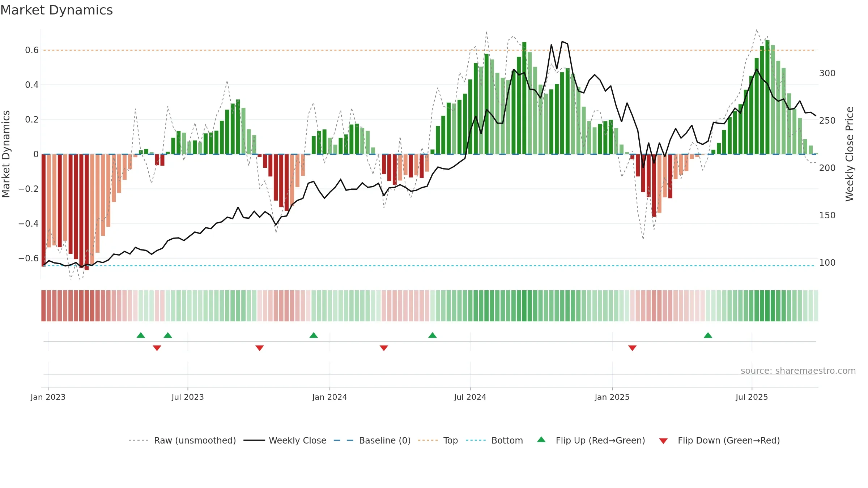This screenshot has height=488, width=868.
Task: Click the −0.6 left axis tick label
Action: tap(29, 258)
